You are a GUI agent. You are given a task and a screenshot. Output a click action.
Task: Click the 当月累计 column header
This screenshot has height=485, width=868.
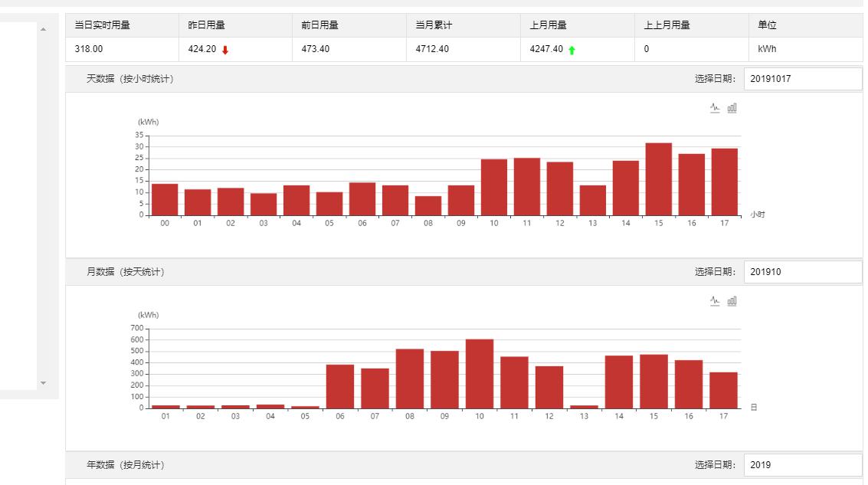pos(434,25)
